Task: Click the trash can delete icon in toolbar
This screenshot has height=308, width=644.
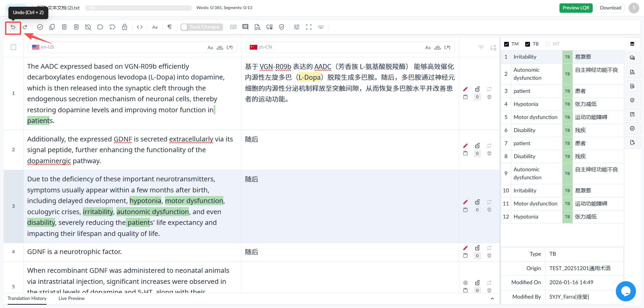Action: click(64, 27)
